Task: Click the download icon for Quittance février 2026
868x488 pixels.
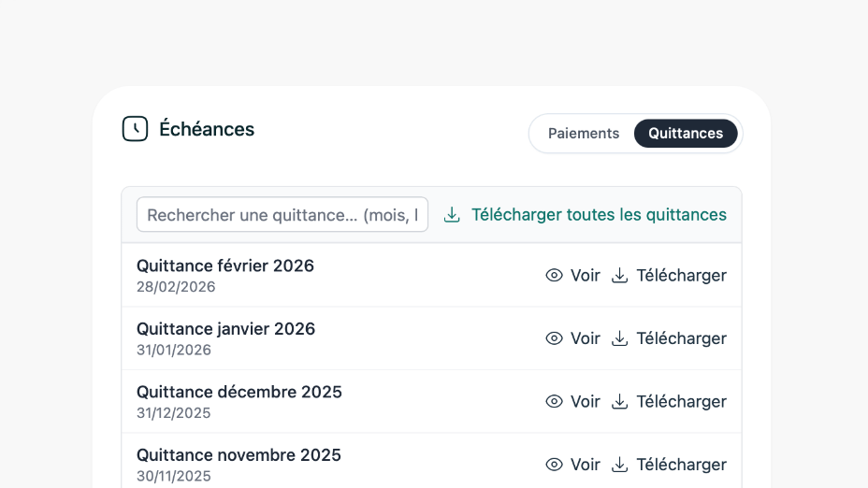Action: point(619,275)
